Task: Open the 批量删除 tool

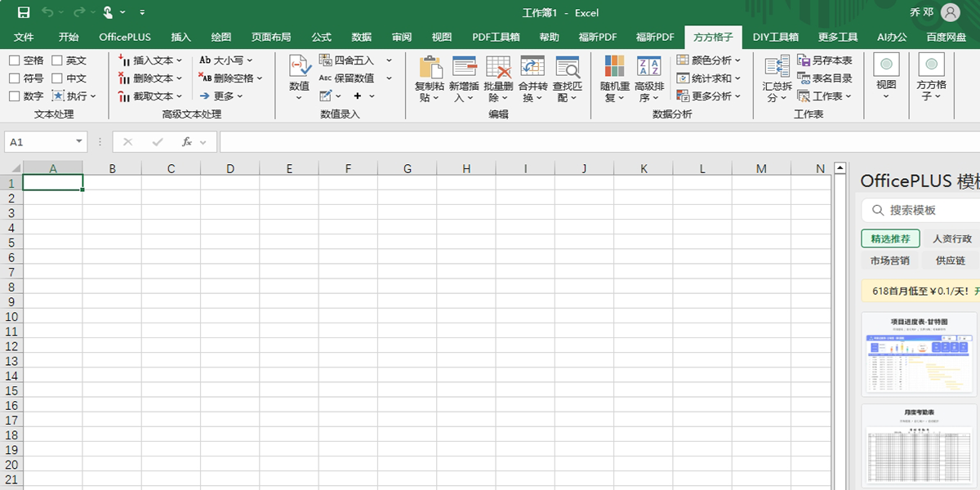Action: (x=497, y=67)
